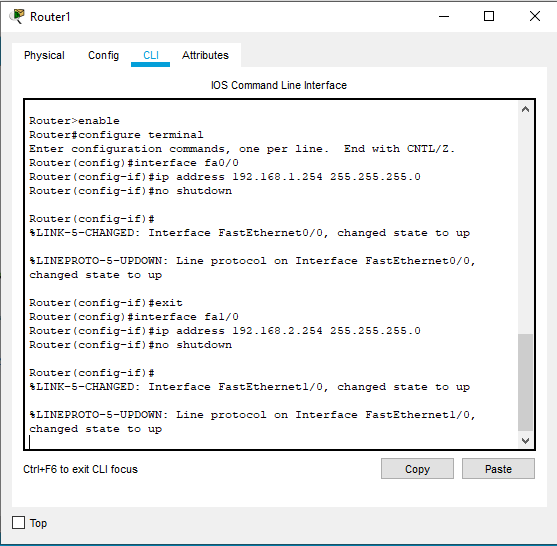557x546 pixels.
Task: Click the CLI scrollbar up arrow
Action: 525,109
